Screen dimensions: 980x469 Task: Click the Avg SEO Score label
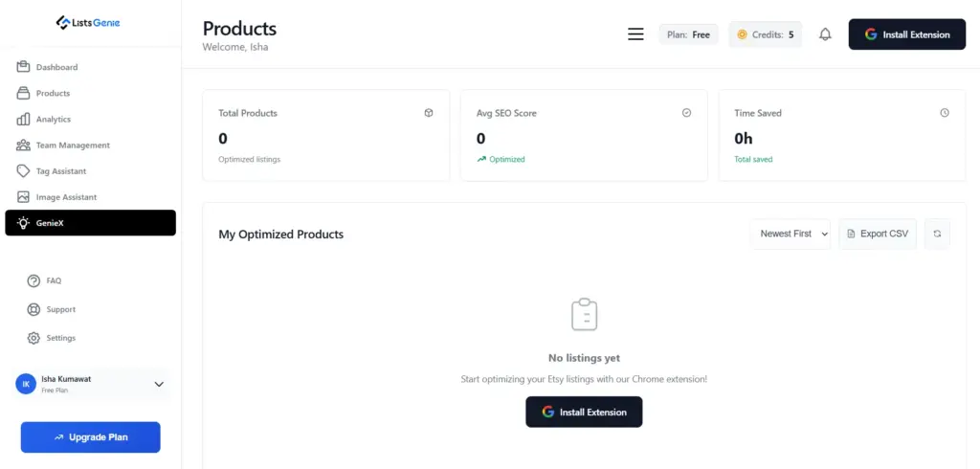pos(506,113)
